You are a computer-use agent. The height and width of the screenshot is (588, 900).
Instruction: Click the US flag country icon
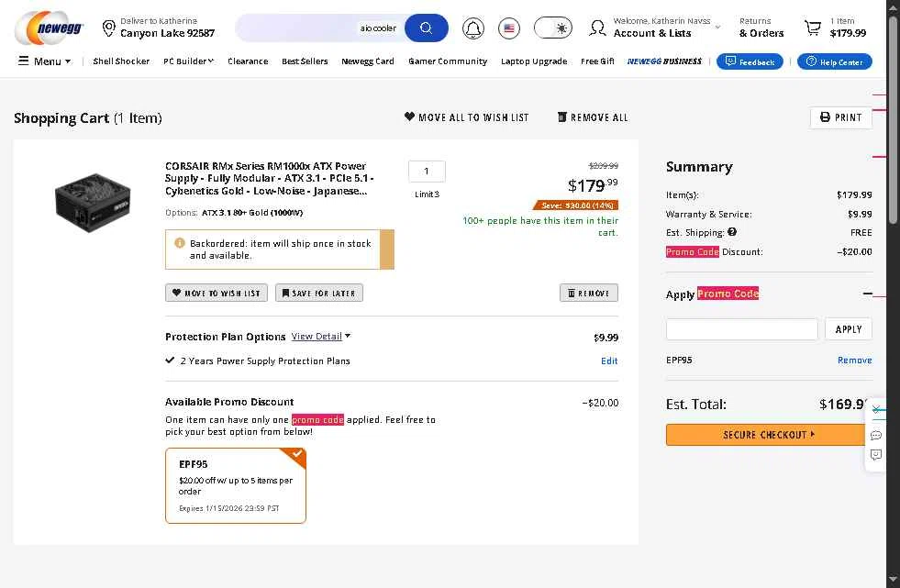point(508,28)
